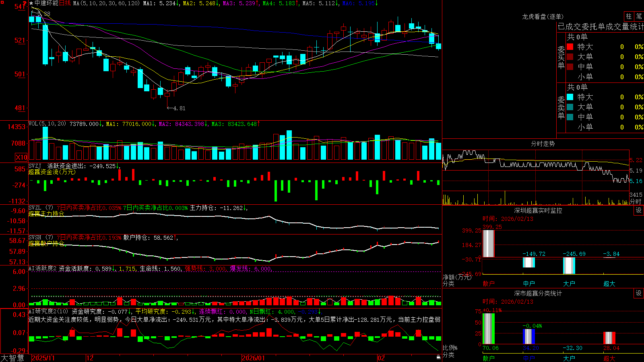Click the 大智慧 logo at bottom left
The image size is (644, 362).
click(x=12, y=358)
